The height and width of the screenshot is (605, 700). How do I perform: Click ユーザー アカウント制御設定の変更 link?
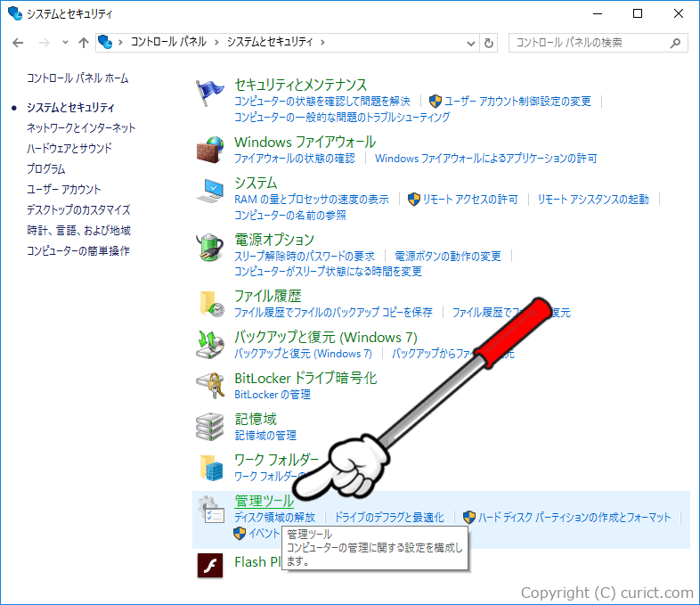tap(517, 102)
